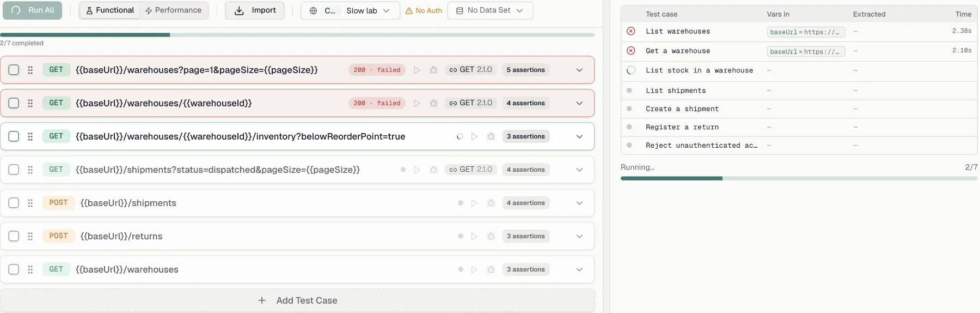Open the No Data Set dropdown

pos(490,10)
